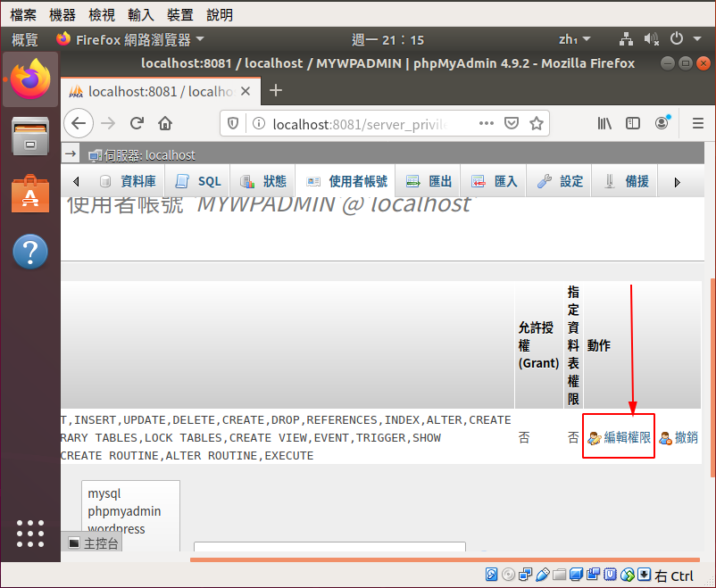Image resolution: width=716 pixels, height=588 pixels.
Task: Close the localhost:8081 browser tab
Action: click(246, 91)
